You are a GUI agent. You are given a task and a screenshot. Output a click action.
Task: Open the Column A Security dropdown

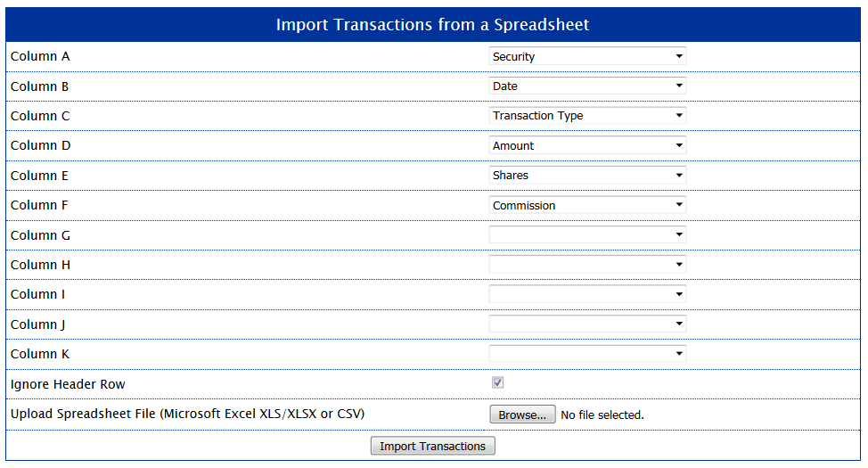coord(587,56)
